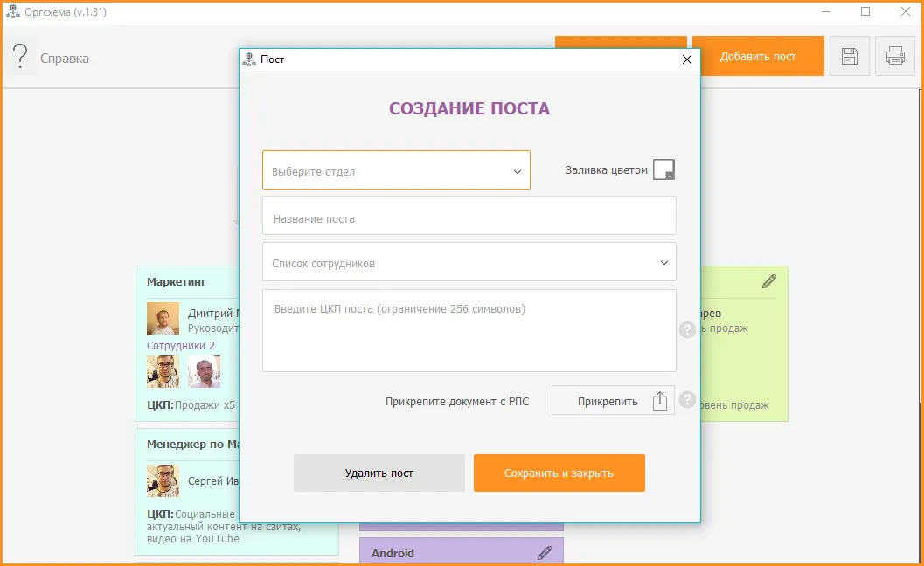Click the Заливка цветом color fill box

(x=664, y=170)
